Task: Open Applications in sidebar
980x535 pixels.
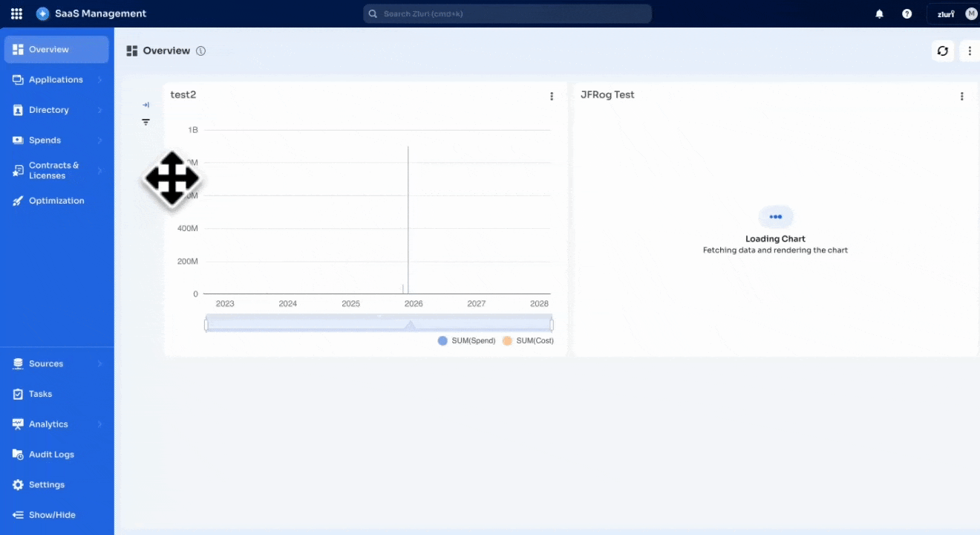Action: tap(56, 80)
